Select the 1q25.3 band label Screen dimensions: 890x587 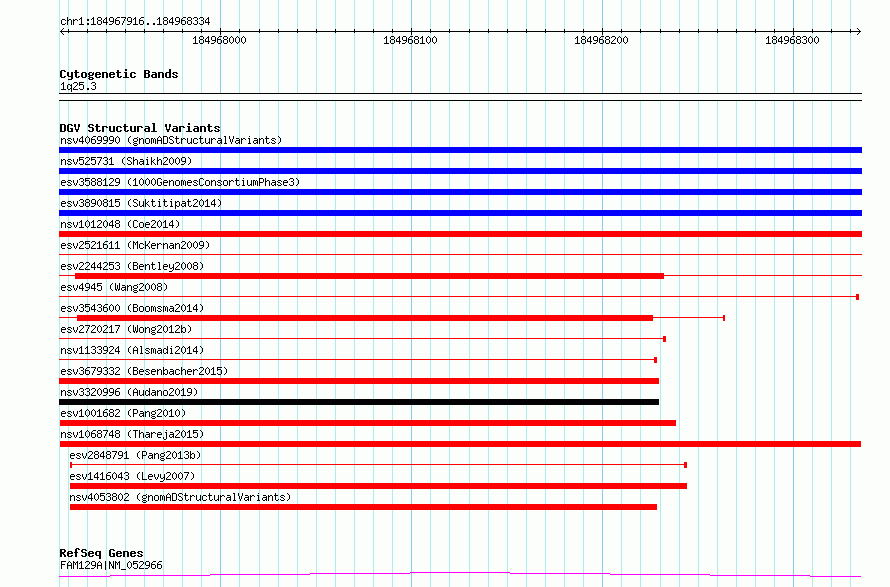click(x=78, y=86)
